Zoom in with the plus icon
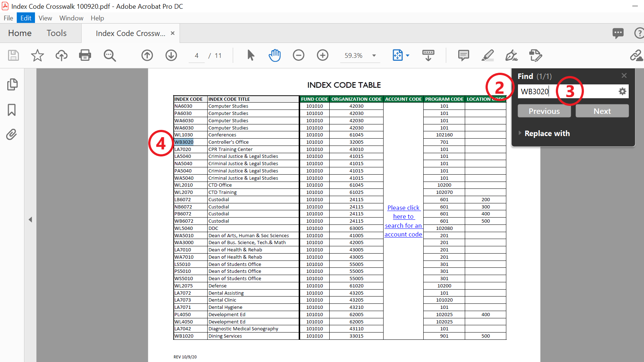The image size is (644, 362). [x=323, y=55]
